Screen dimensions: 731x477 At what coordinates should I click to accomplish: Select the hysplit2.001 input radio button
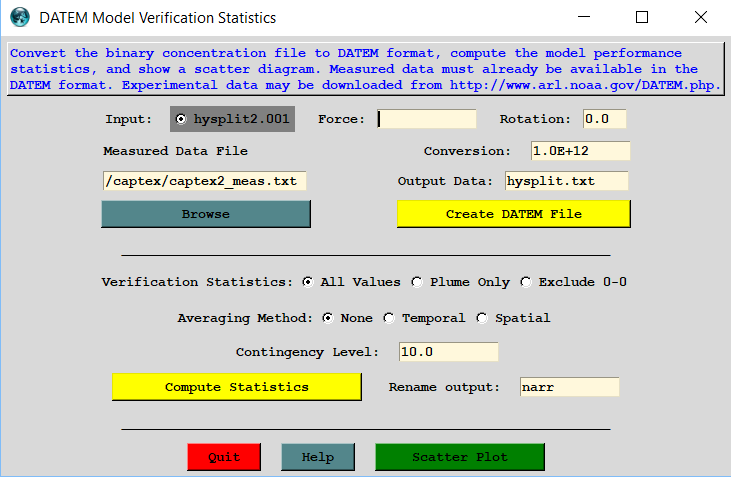click(x=232, y=119)
